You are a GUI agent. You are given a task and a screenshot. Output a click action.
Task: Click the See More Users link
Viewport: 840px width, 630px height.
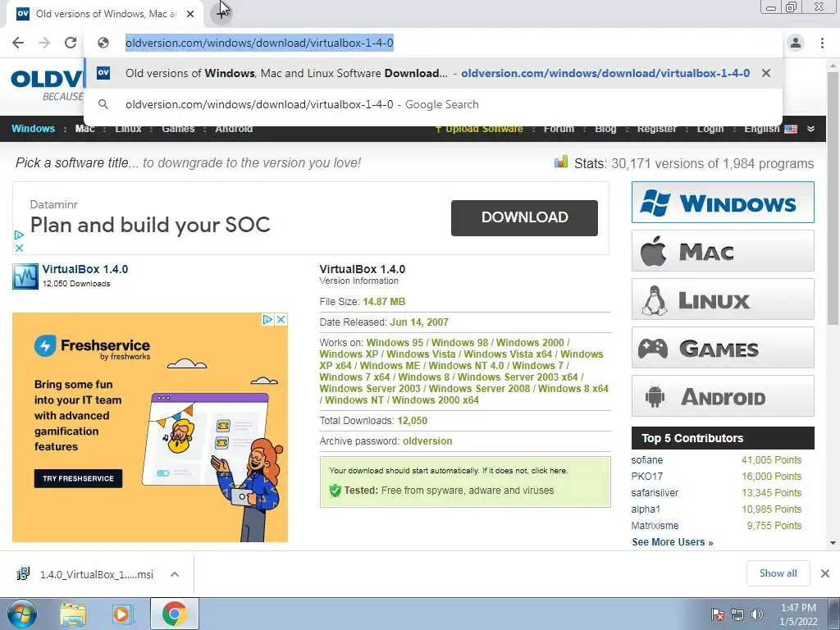click(x=673, y=542)
